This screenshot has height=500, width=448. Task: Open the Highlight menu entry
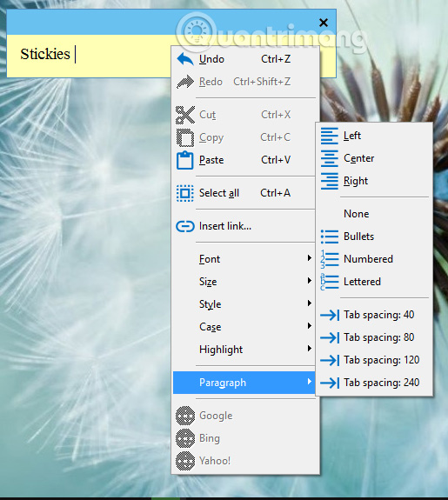click(x=244, y=350)
